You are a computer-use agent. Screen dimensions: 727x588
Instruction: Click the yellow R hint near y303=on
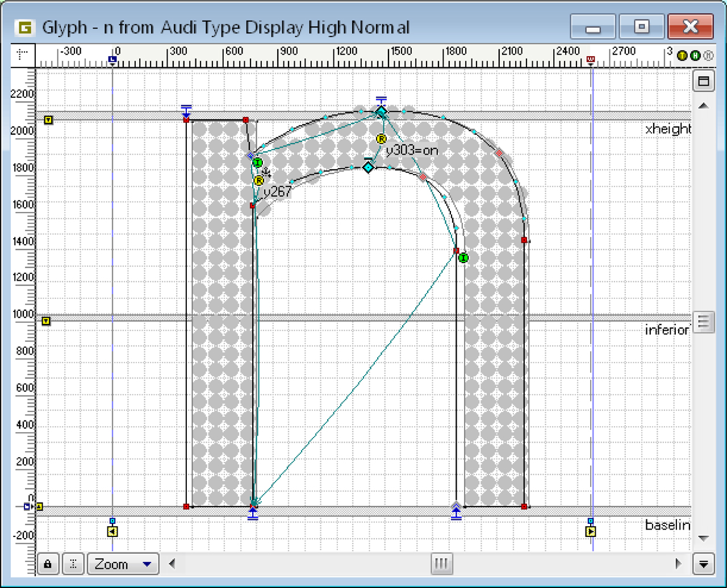tap(381, 139)
